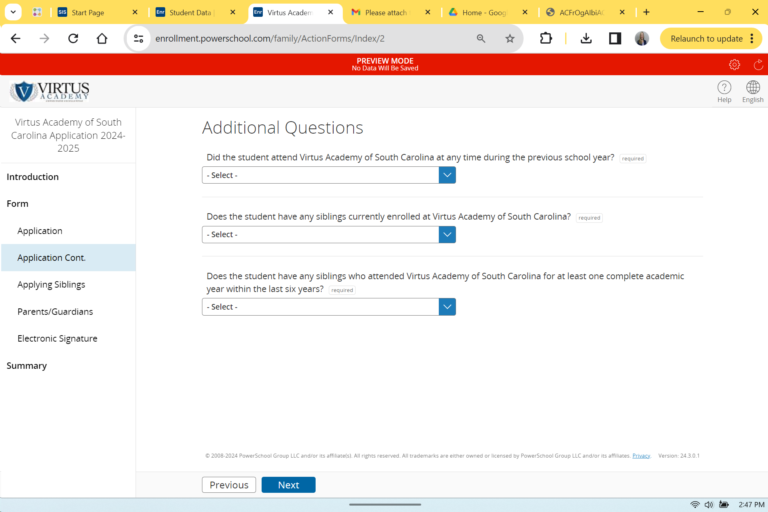This screenshot has width=768, height=512.
Task: Select Applying Siblings in the sidebar
Action: click(x=51, y=285)
